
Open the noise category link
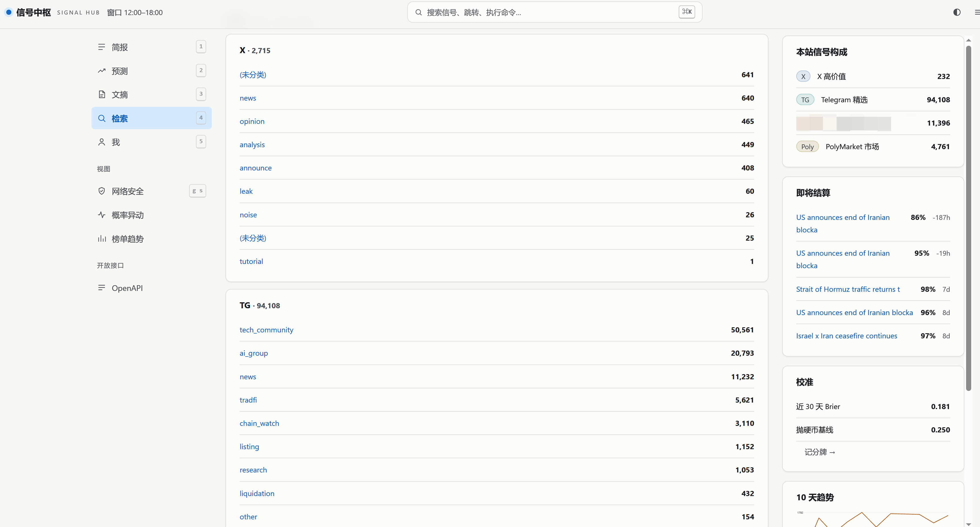(x=248, y=215)
